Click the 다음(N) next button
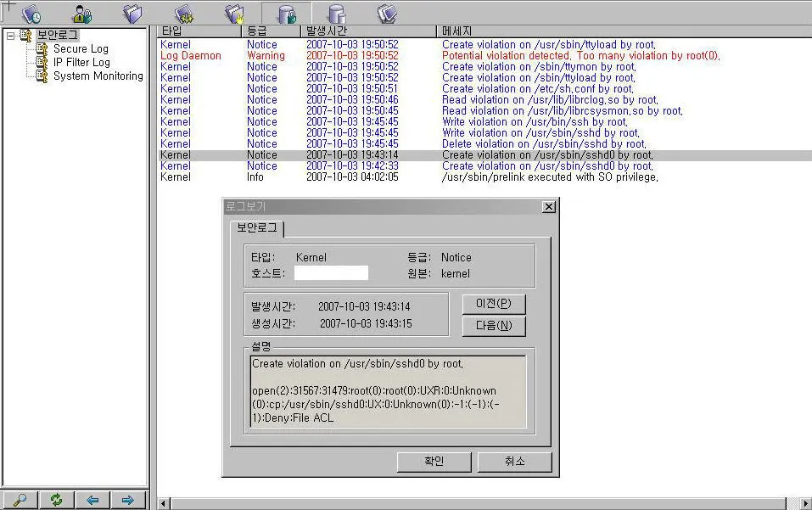 (493, 326)
